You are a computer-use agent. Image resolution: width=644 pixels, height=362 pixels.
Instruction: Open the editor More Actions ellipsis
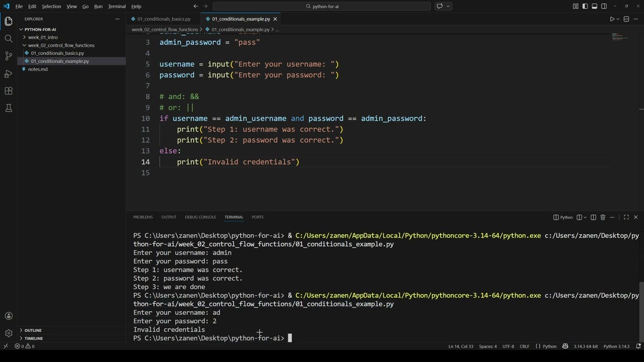click(x=636, y=19)
